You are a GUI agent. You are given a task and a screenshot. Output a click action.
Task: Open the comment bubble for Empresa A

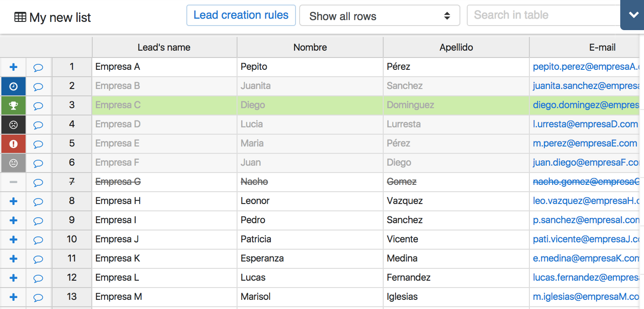38,68
